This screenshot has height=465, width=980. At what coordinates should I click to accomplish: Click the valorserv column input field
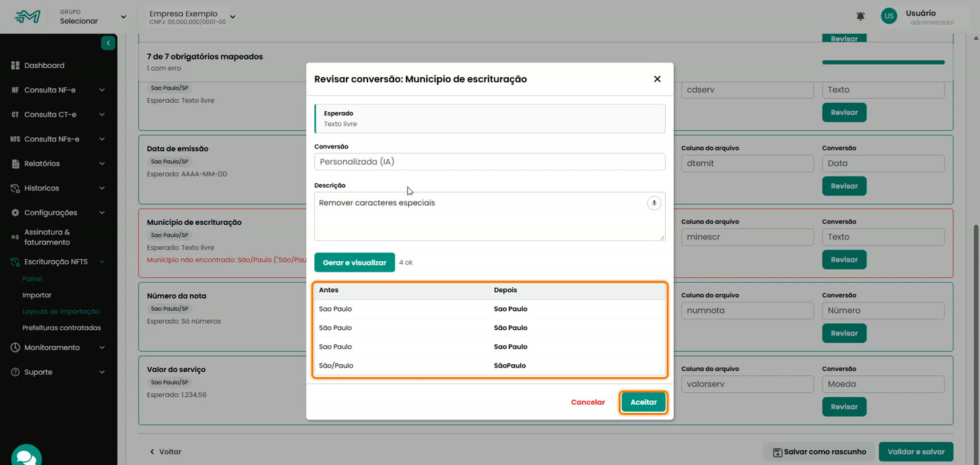[747, 384]
